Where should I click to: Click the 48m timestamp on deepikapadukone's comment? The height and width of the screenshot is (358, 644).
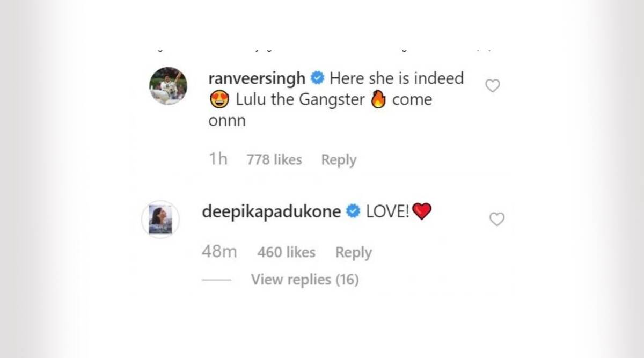(219, 252)
